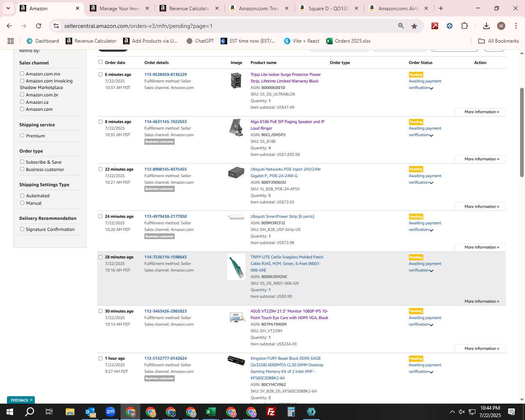525x420 pixels.
Task: Check the Amazon.com.mx sales channel box
Action: (x=22, y=74)
